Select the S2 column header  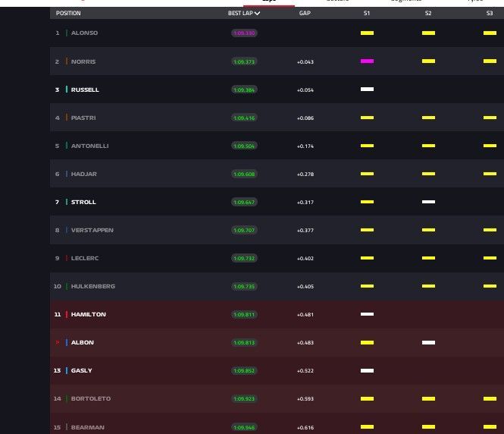(x=428, y=14)
